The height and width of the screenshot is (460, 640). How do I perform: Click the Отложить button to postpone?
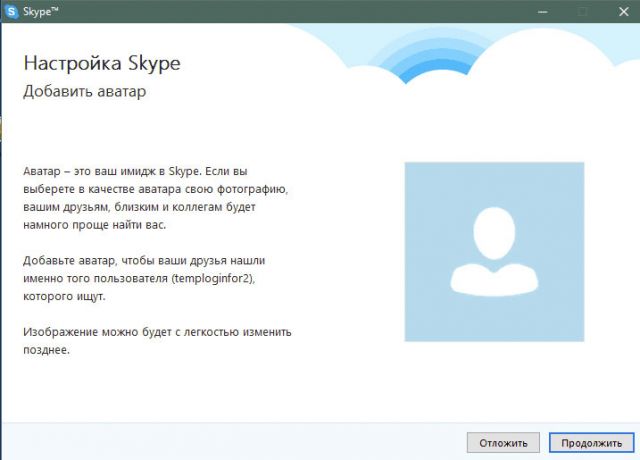coord(503,443)
